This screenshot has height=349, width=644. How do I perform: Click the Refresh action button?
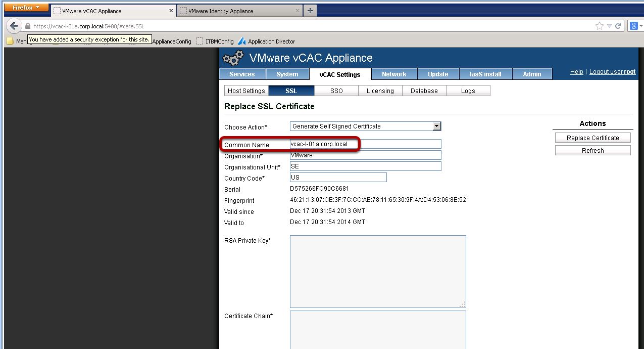(593, 150)
